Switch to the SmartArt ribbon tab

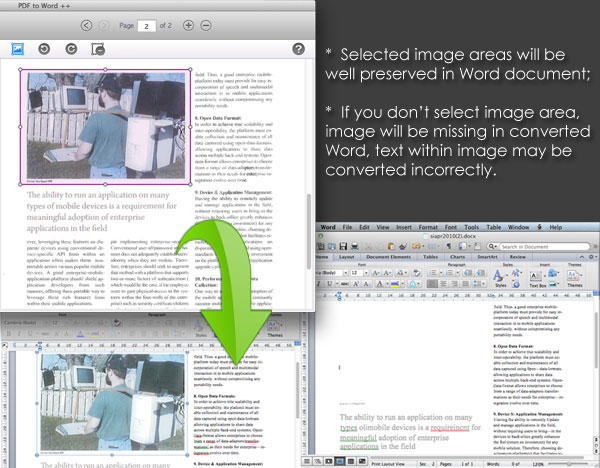[488, 257]
